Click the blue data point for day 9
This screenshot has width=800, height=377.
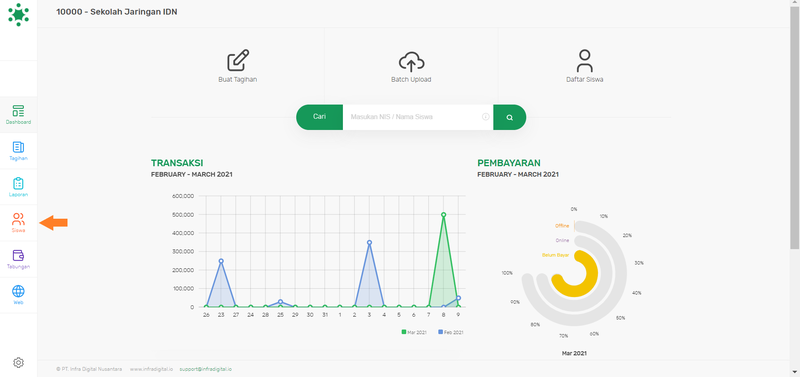[x=458, y=298]
